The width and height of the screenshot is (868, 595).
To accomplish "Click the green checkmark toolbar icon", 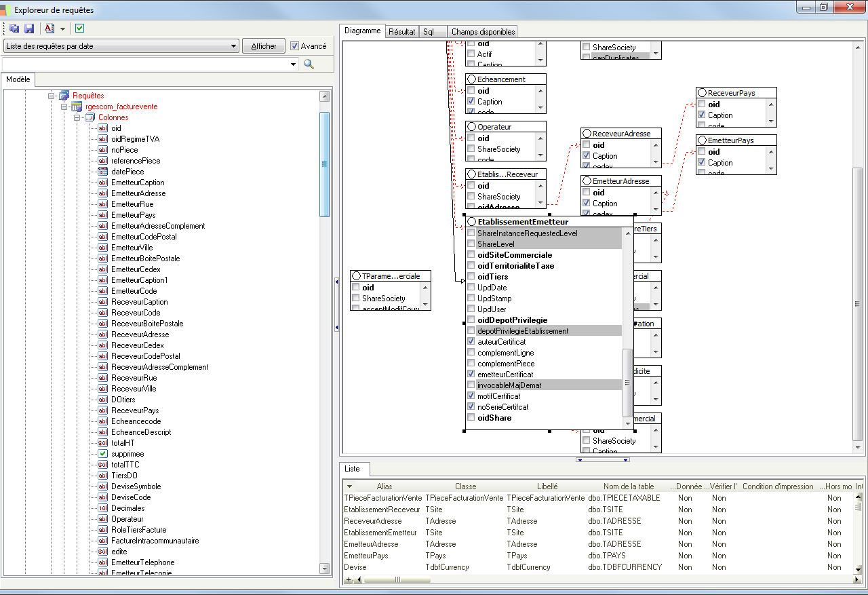I will [79, 28].
